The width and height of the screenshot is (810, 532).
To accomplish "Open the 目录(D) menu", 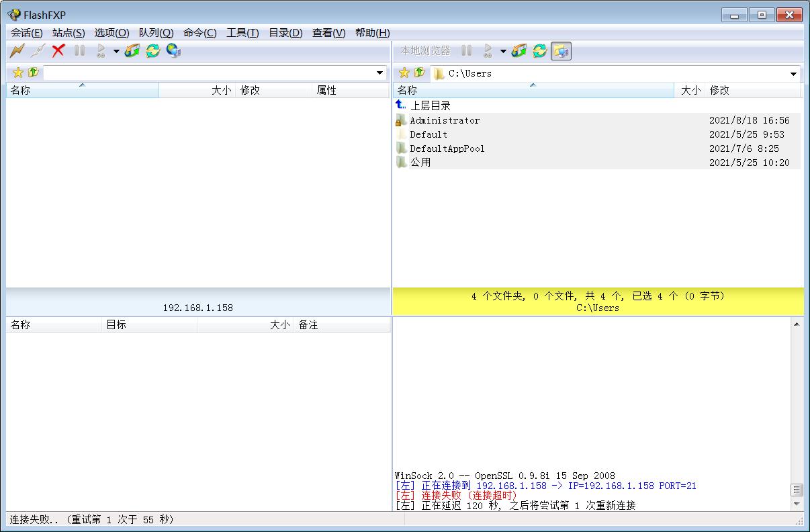I will tap(285, 32).
